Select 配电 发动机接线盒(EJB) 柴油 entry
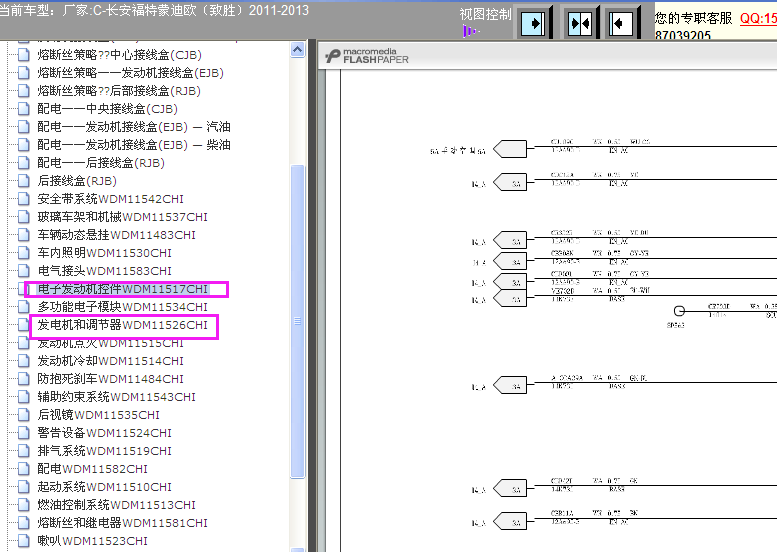The width and height of the screenshot is (777, 552). click(134, 145)
